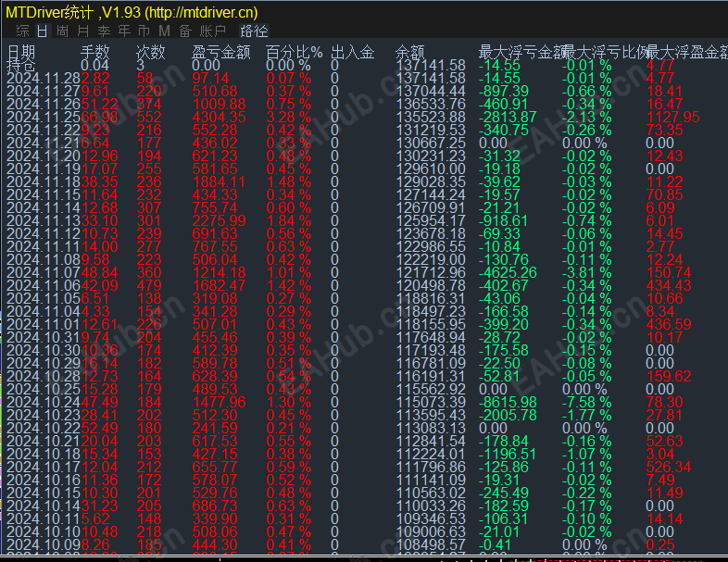Open the 币 (currency) tab

[144, 31]
